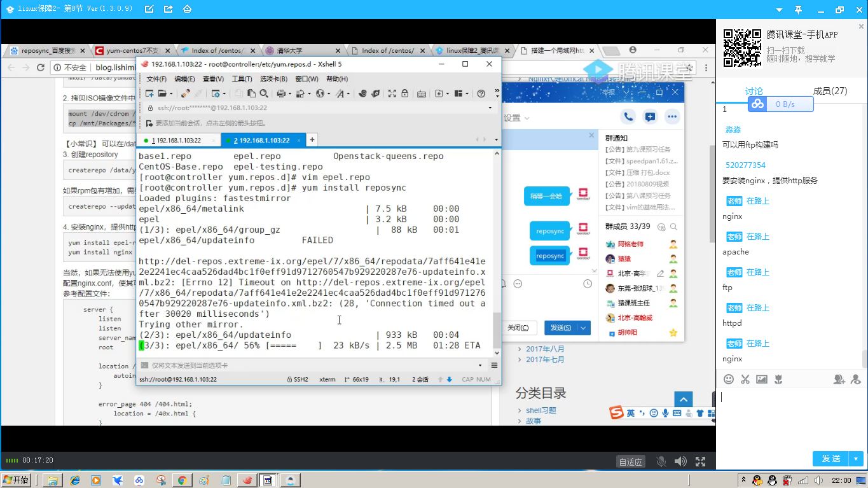Click the blue 发送 button in discussion panel
868x488 pixels.
coord(831,458)
